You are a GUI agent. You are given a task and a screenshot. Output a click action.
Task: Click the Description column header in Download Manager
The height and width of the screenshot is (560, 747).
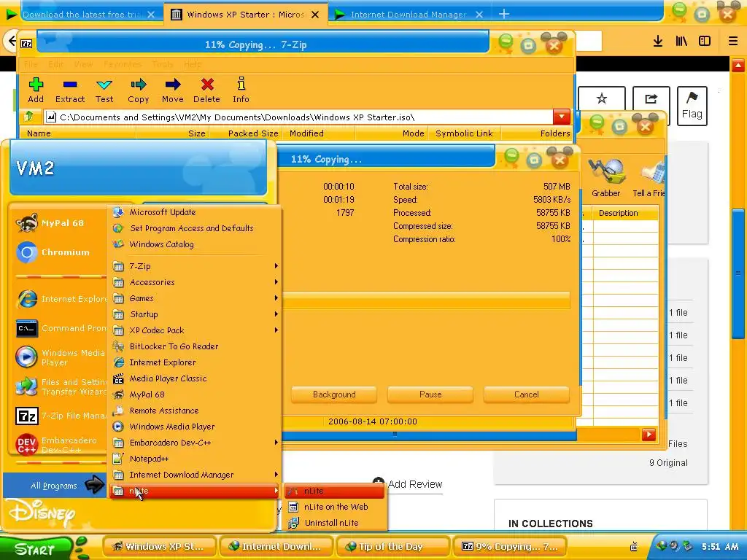625,213
